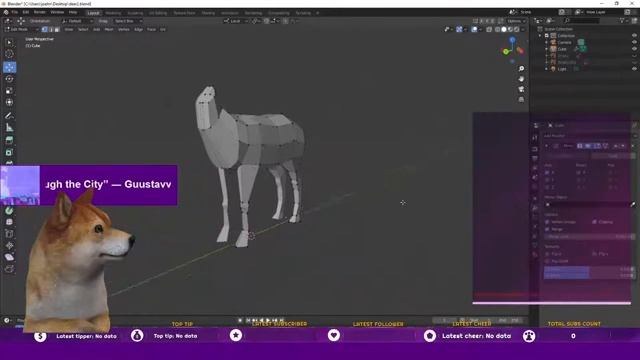Select the 3D Cursor tool

pyautogui.click(x=9, y=54)
